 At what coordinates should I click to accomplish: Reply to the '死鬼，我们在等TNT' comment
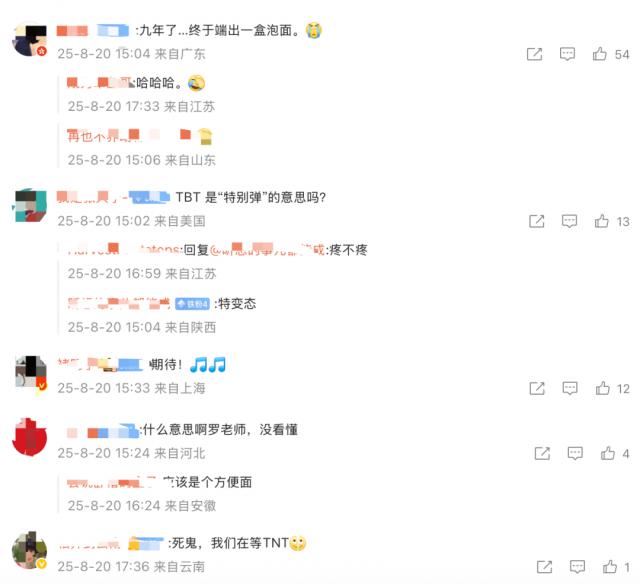(x=577, y=566)
